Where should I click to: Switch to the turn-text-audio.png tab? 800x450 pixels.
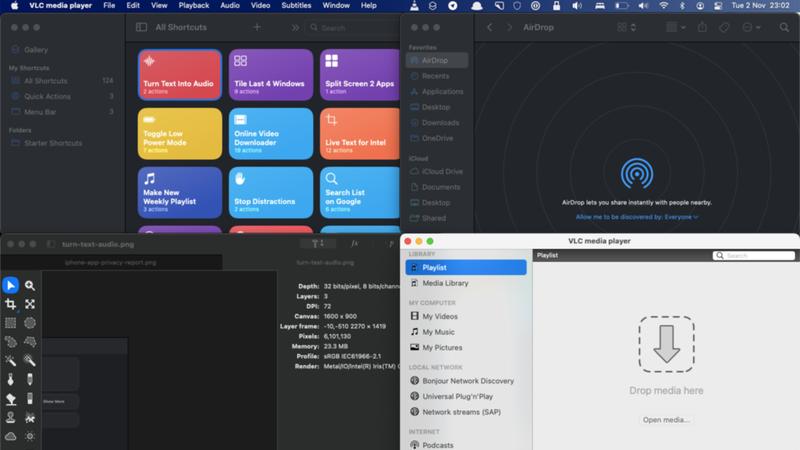click(x=324, y=262)
